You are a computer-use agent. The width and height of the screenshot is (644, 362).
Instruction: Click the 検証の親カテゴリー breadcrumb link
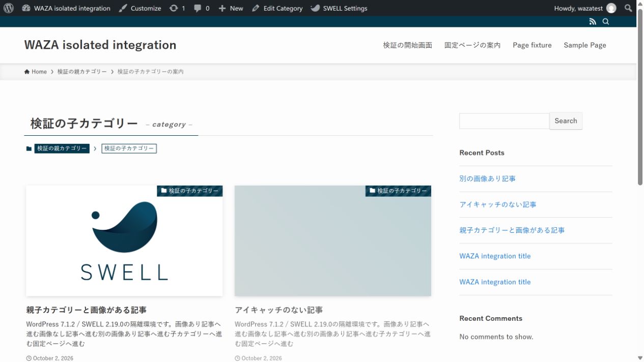pyautogui.click(x=82, y=72)
